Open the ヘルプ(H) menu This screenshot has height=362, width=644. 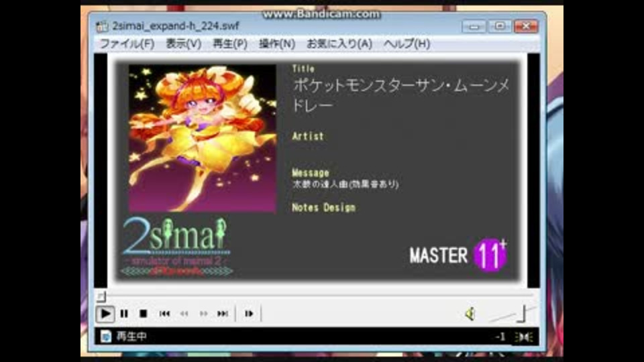(x=407, y=44)
